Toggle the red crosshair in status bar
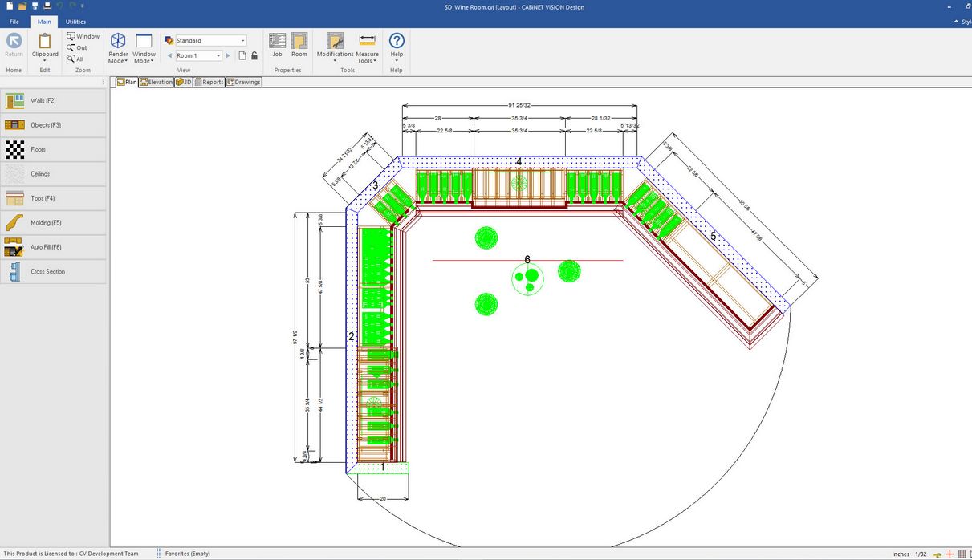The image size is (972, 560). coord(950,554)
